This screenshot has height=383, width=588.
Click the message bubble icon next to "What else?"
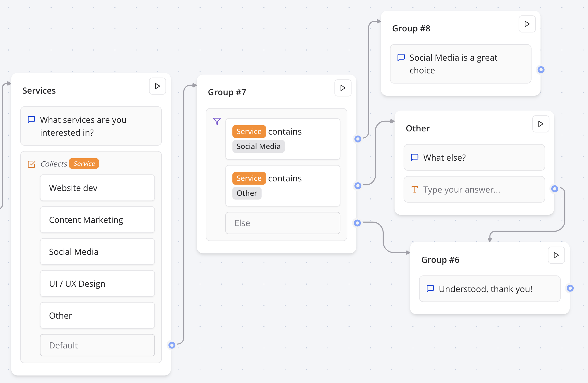[x=414, y=157]
